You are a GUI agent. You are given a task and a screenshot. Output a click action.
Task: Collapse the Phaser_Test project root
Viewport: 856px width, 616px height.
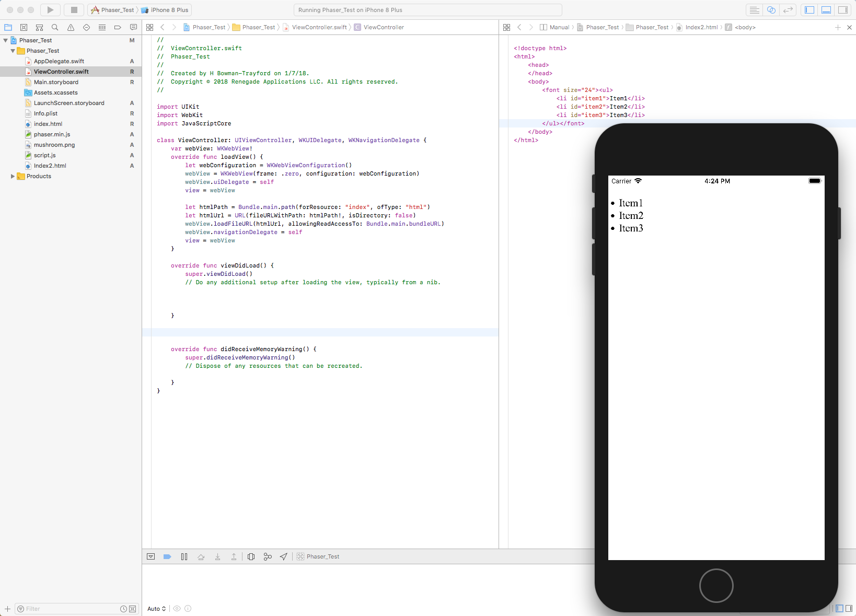(6, 40)
